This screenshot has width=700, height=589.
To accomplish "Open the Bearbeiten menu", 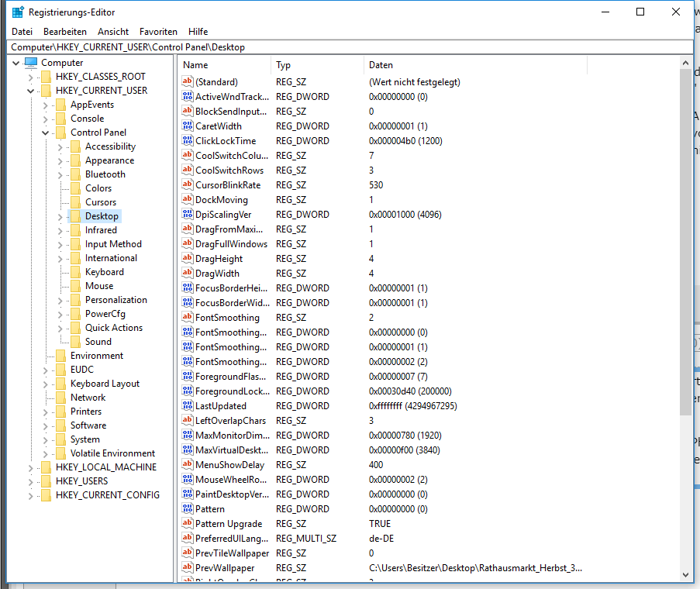I will [x=65, y=32].
